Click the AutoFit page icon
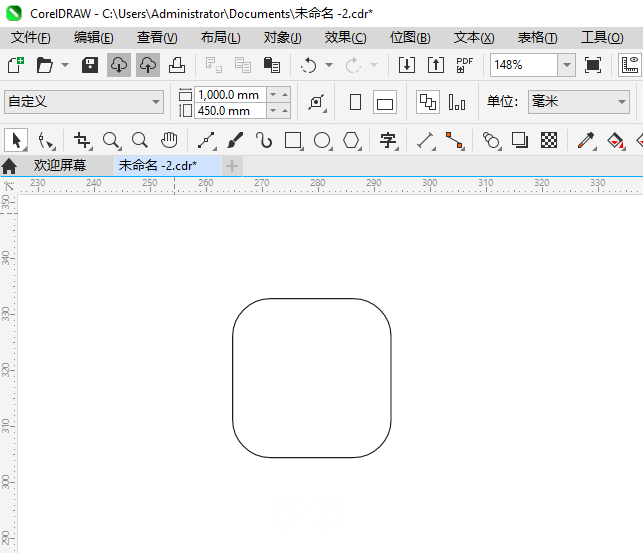This screenshot has width=643, height=553. pos(317,102)
